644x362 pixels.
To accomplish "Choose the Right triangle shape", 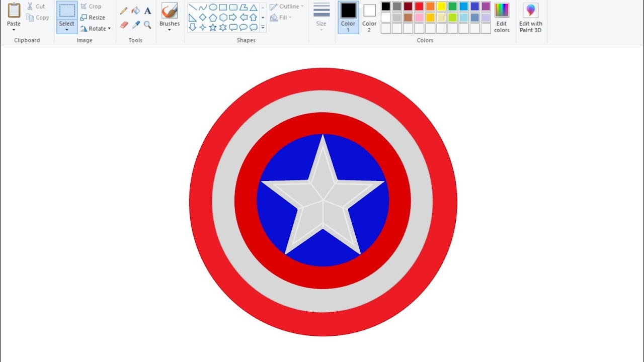I will (x=193, y=17).
